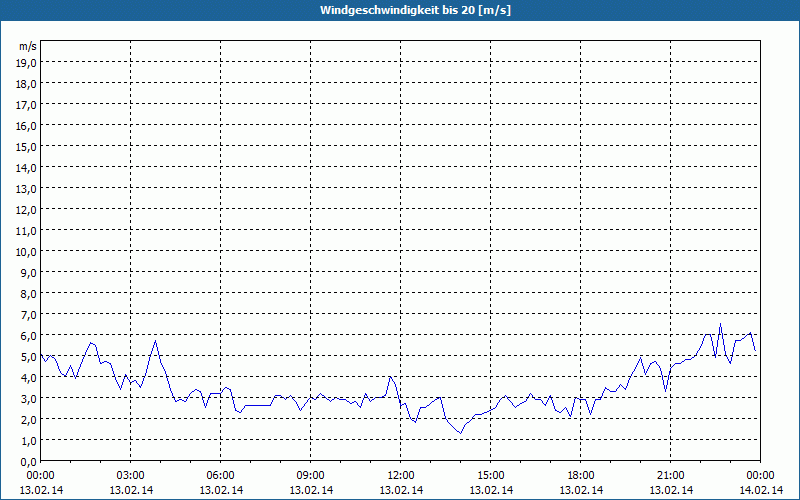Select the 2,0 y-axis label
The width and height of the screenshot is (800, 500).
click(x=29, y=419)
